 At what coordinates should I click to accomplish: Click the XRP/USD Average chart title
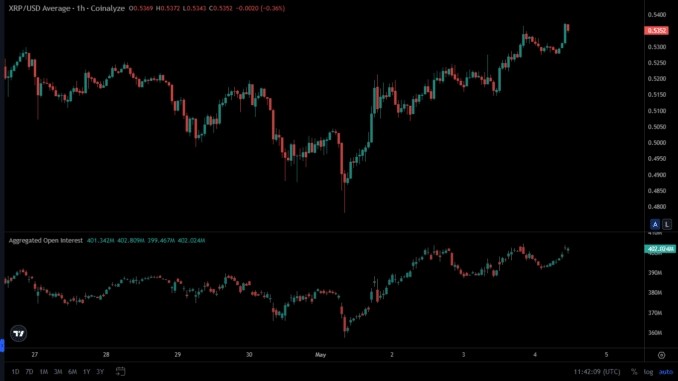67,8
